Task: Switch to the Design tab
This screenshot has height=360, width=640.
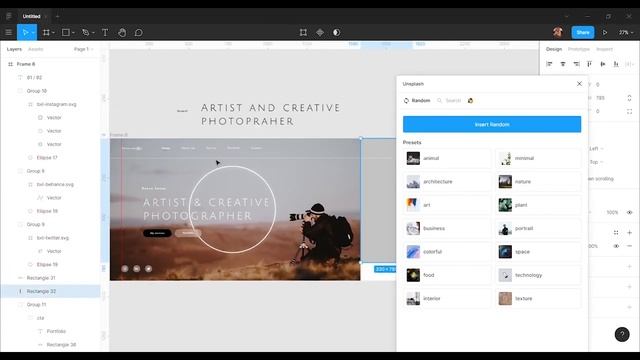Action: click(554, 49)
